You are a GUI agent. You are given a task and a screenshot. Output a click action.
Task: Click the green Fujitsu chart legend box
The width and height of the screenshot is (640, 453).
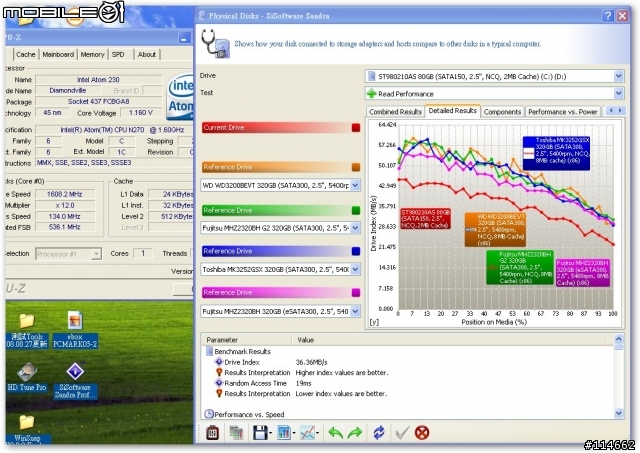click(520, 267)
